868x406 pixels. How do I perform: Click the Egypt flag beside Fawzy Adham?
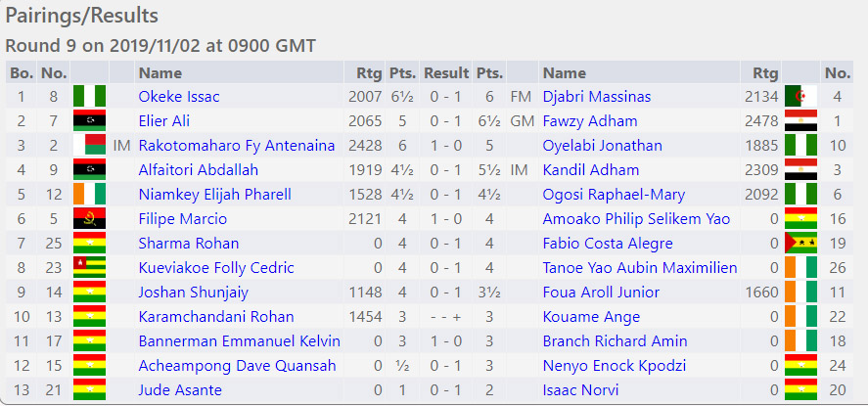[x=800, y=121]
